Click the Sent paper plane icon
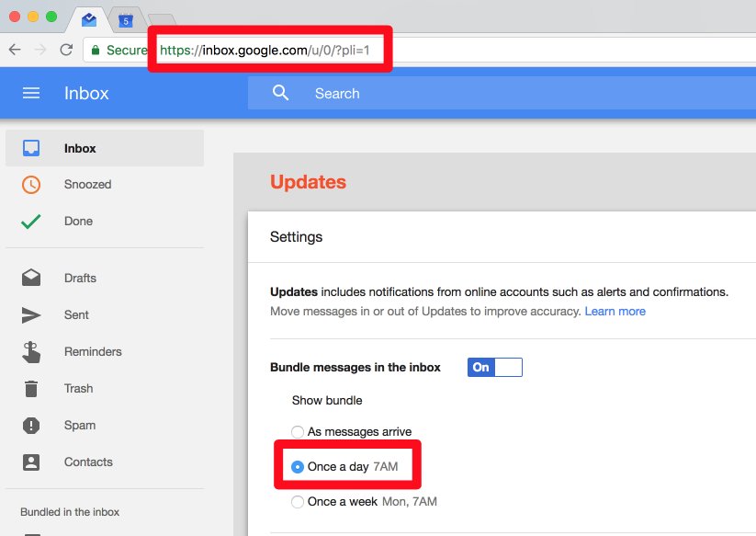Screen dimensions: 756x536 31,315
